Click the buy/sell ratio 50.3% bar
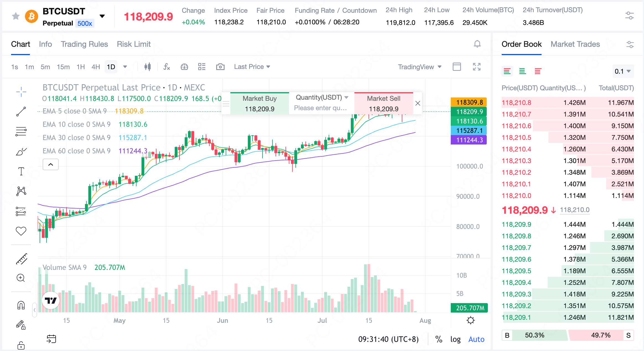 tap(534, 335)
